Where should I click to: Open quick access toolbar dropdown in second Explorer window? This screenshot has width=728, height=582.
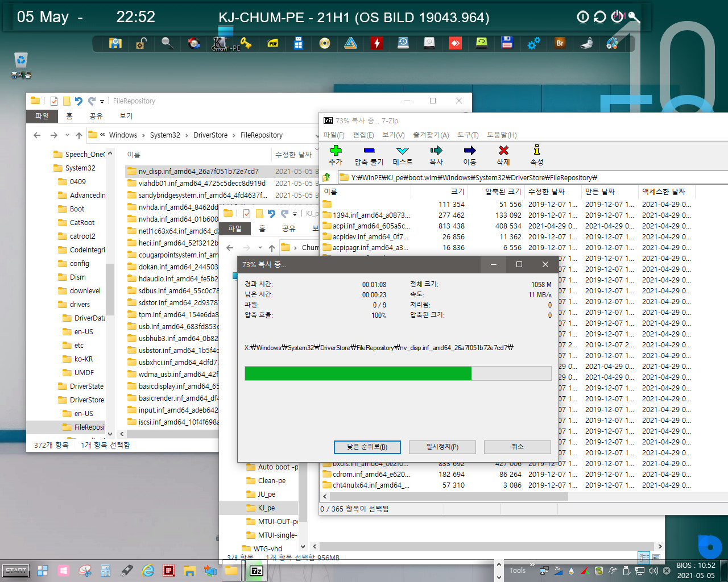coord(295,214)
